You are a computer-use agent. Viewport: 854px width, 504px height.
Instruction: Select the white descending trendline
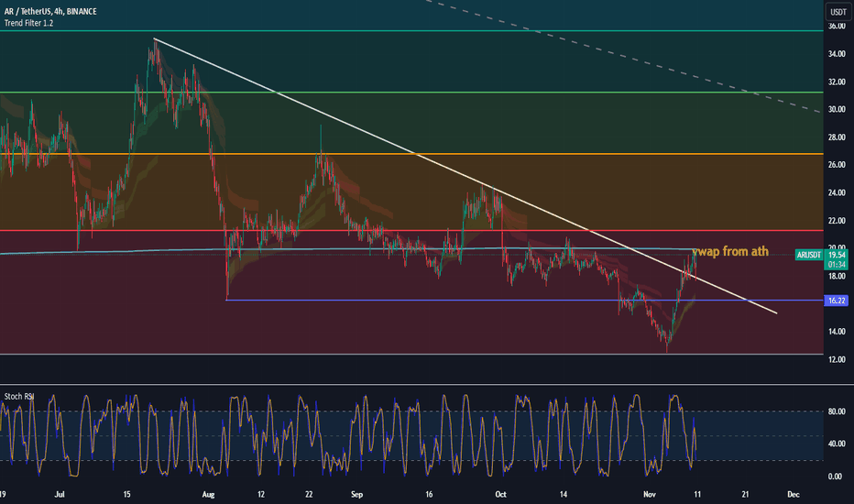click(465, 175)
